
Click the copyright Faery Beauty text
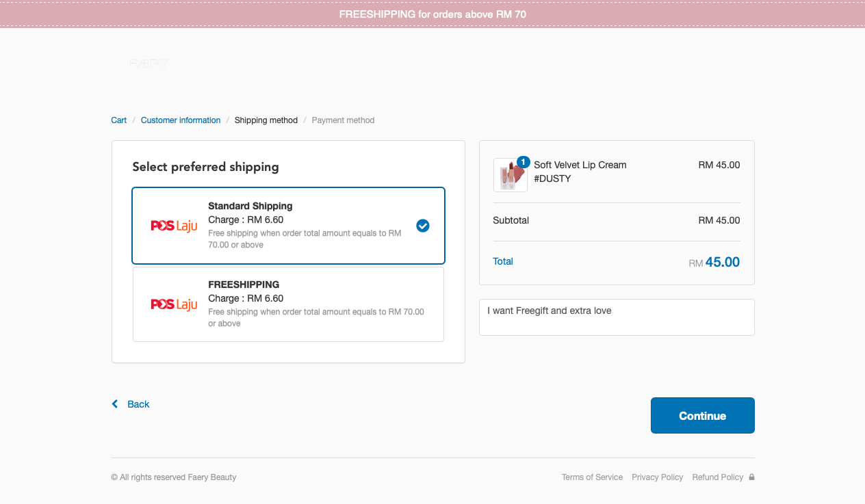[x=174, y=477]
